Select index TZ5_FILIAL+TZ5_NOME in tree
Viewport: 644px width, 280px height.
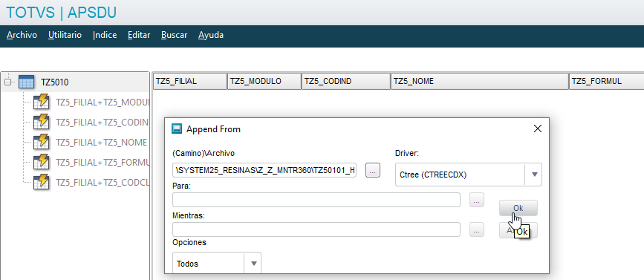pyautogui.click(x=102, y=142)
